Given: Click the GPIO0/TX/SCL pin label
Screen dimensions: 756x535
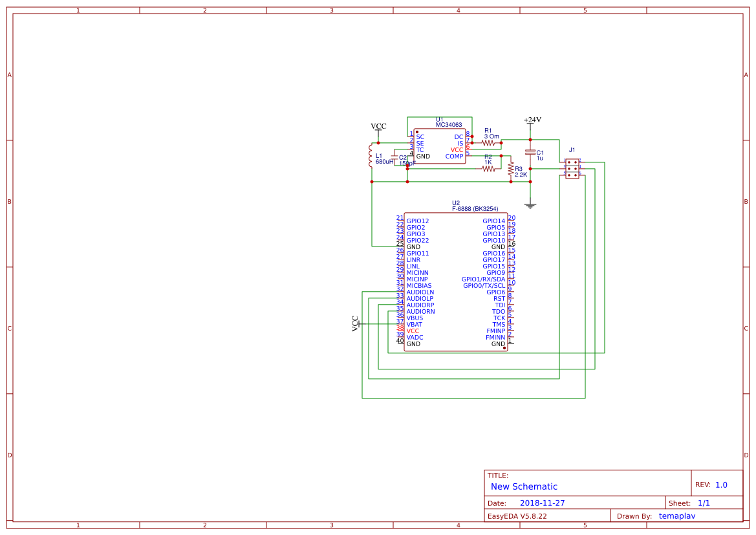Looking at the screenshot, I should (484, 286).
